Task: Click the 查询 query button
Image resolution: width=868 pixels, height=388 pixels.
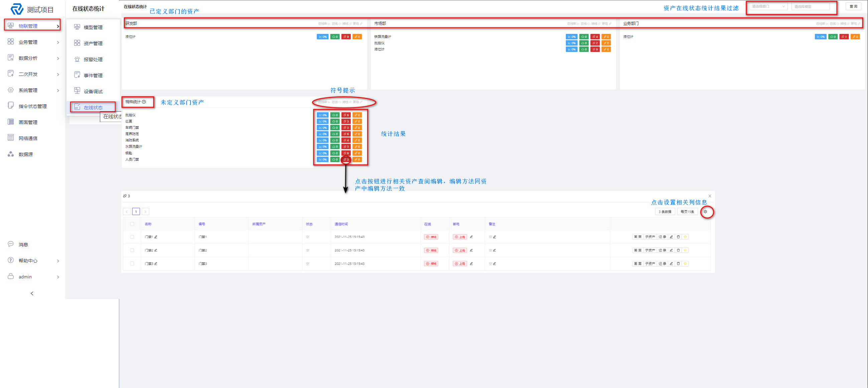Action: pyautogui.click(x=853, y=6)
